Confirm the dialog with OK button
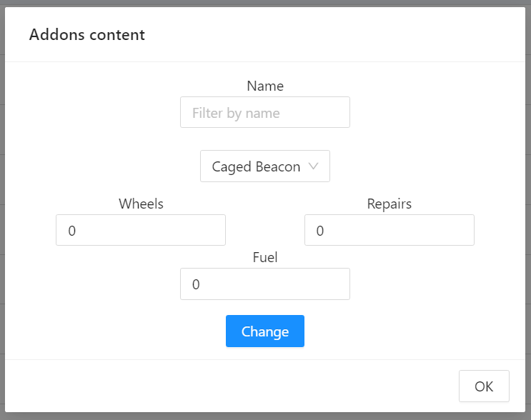This screenshot has height=420, width=531. 484,386
